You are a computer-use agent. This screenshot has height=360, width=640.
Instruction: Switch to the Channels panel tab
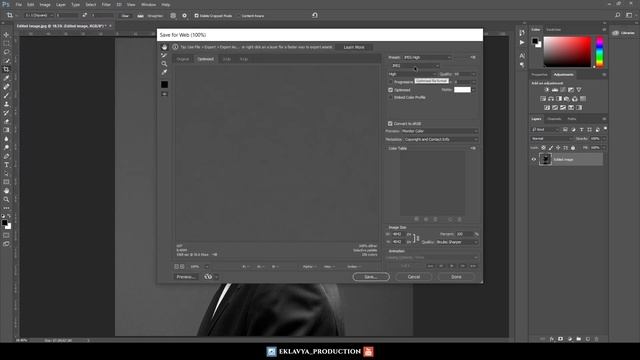pyautogui.click(x=554, y=119)
